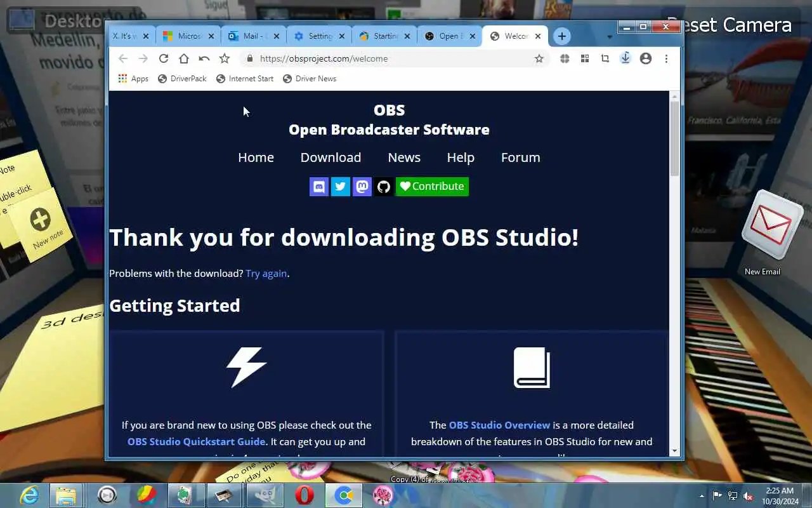Click the page scrollbar down arrow
The height and width of the screenshot is (508, 812).
click(x=674, y=451)
